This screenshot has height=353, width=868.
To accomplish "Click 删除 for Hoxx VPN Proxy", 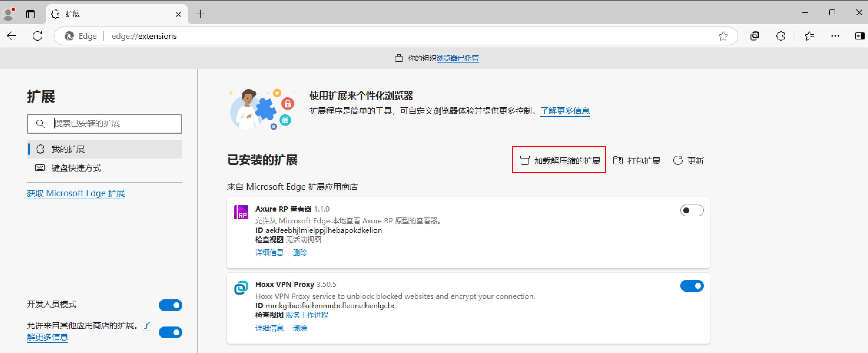I will (x=300, y=328).
